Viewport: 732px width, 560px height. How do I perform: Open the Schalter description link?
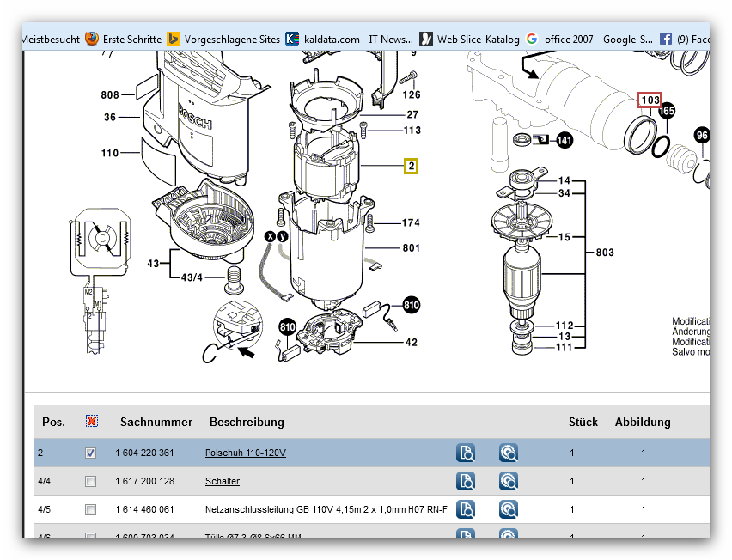(x=223, y=481)
